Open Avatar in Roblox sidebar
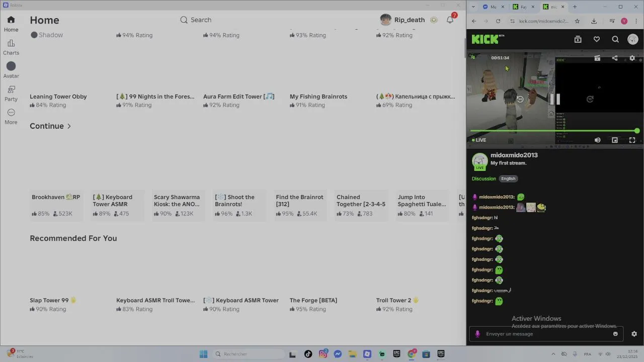644x362 pixels. tap(11, 70)
